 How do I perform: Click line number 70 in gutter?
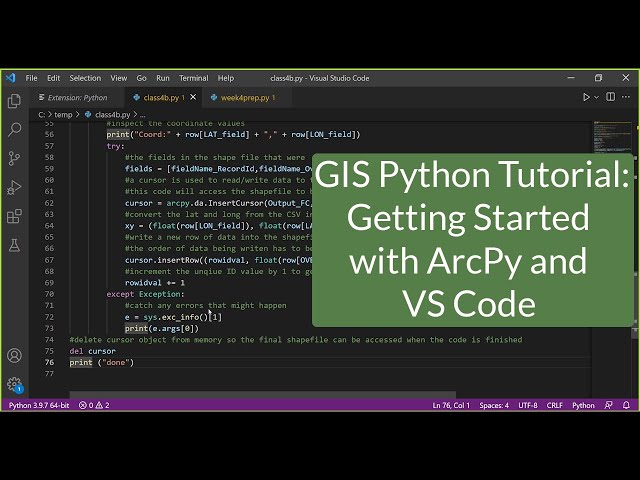point(49,294)
